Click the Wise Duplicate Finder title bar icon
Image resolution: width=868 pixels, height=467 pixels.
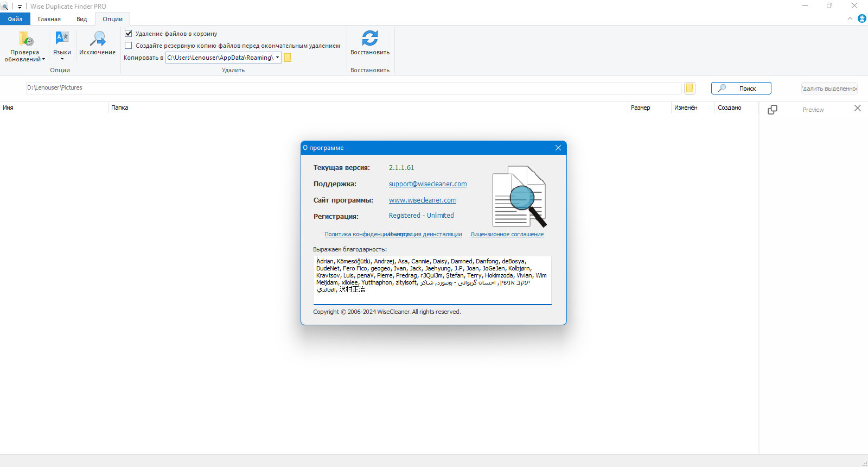[4, 7]
